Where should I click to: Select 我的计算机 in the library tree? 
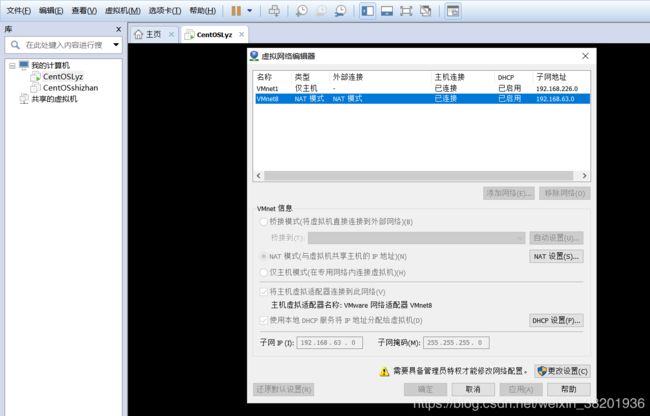point(51,65)
